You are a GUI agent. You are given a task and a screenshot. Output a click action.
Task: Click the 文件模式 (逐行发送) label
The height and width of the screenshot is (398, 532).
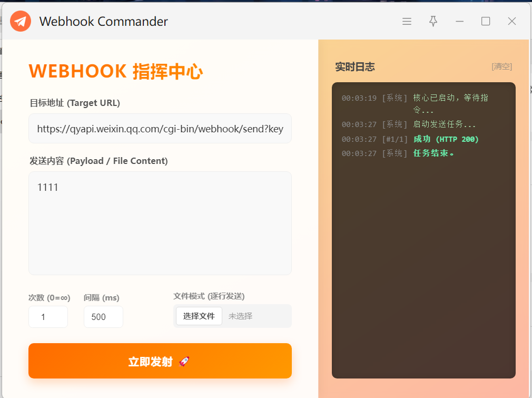(209, 296)
